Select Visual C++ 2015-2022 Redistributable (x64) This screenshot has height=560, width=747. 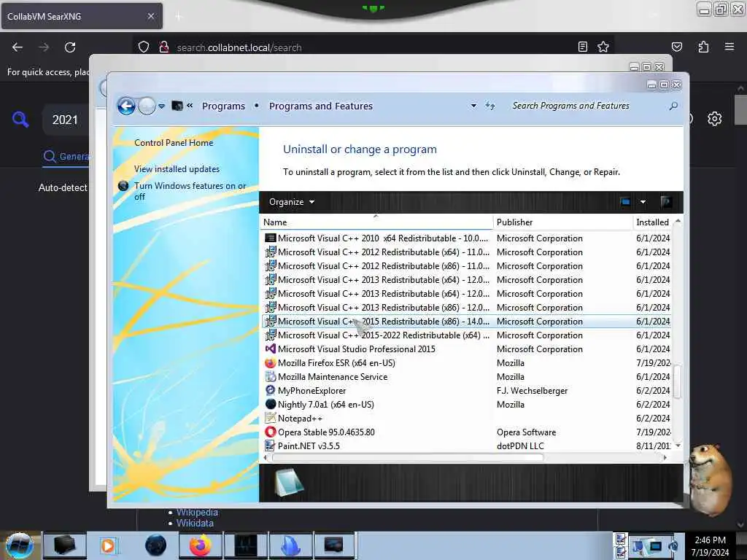pyautogui.click(x=467, y=335)
